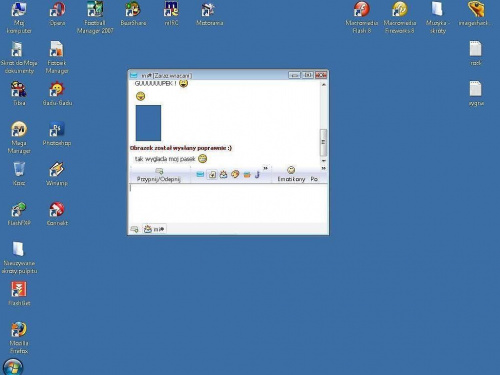Screen dimensions: 500x375
Task: Select the FlashFXP desktop shortcut
Action: (19, 214)
